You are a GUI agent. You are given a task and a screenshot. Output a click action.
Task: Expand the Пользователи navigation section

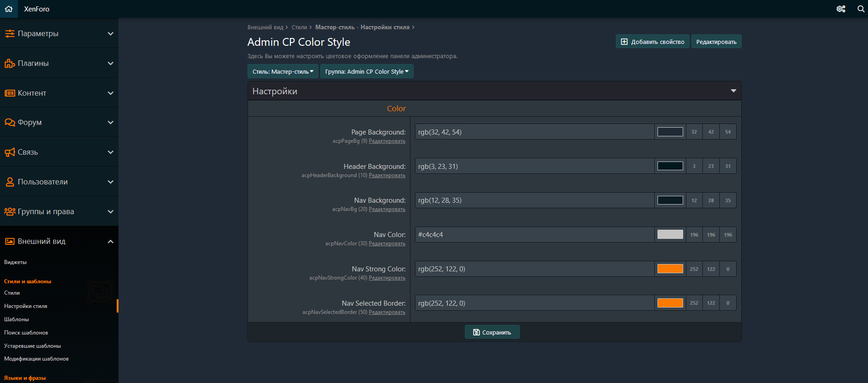pos(110,182)
